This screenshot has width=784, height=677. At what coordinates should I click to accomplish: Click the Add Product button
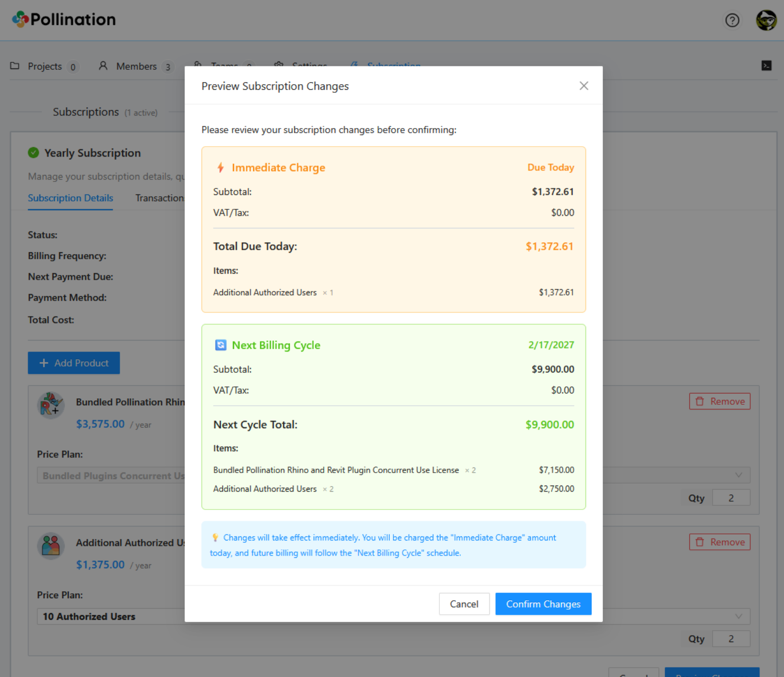tap(74, 363)
